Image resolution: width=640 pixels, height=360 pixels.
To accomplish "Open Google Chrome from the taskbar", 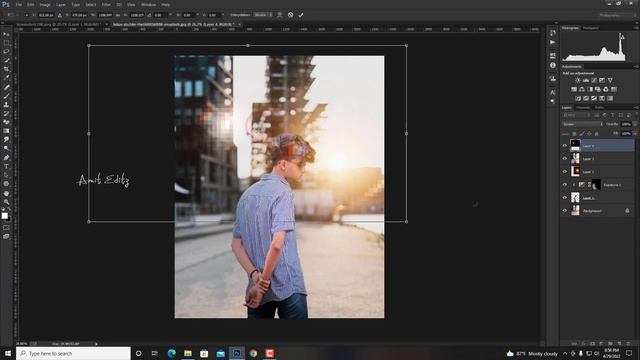I will 253,353.
